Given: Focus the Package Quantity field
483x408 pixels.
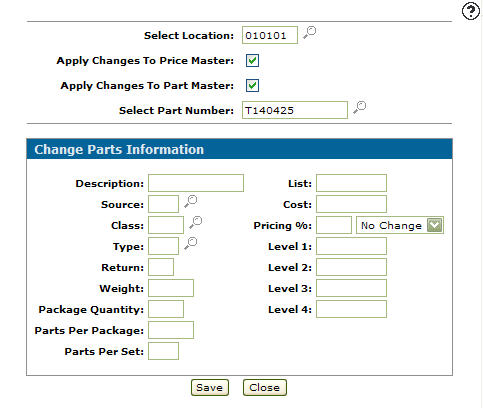Looking at the screenshot, I should (166, 309).
